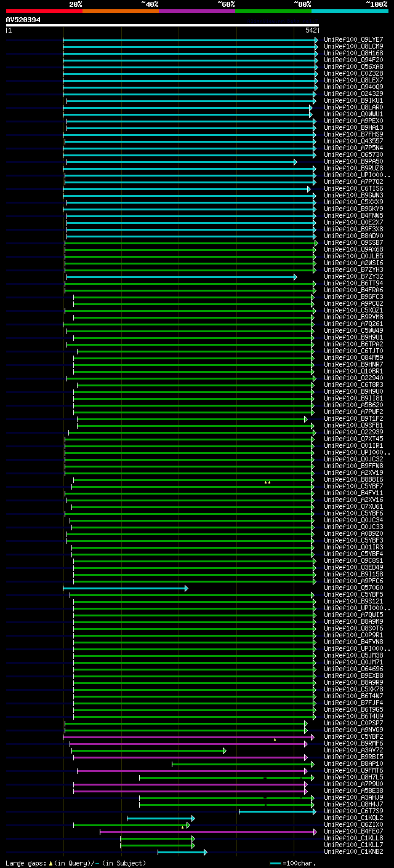Select the UniRef100_C5XQZ1 label
The image size is (394, 868).
[x=353, y=310]
